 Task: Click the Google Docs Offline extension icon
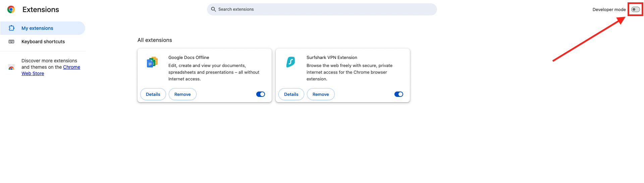coord(152,62)
